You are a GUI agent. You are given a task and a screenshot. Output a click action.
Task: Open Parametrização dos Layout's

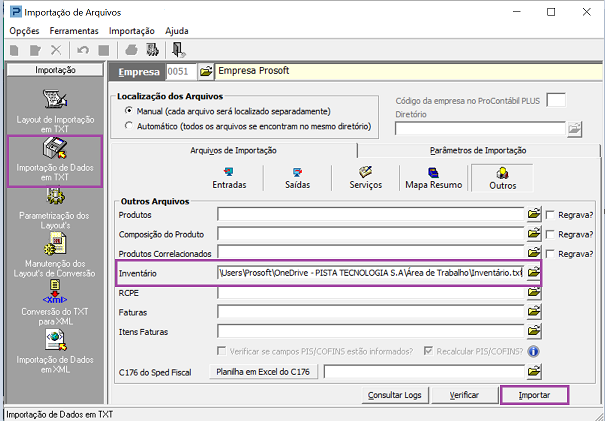55,208
